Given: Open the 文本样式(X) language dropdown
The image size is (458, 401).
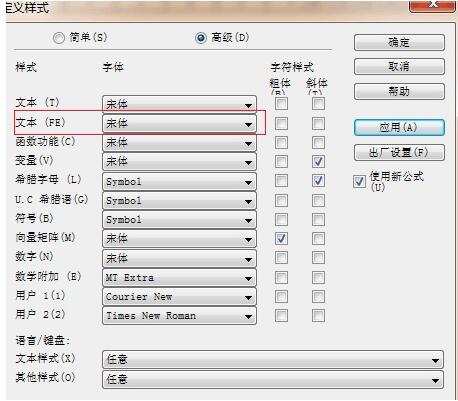Looking at the screenshot, I should (x=273, y=360).
